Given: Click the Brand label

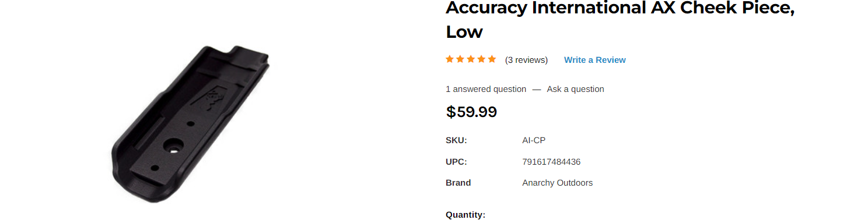Looking at the screenshot, I should click(458, 183).
